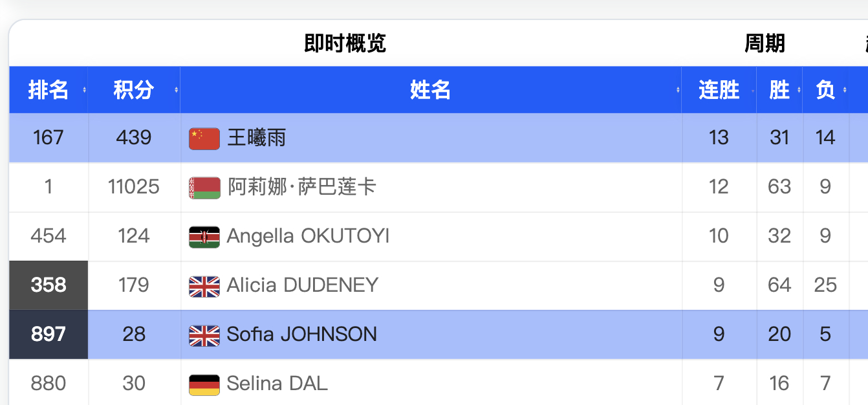The width and height of the screenshot is (868, 405).
Task: Open Sofia JOHNSON's player name link
Action: [x=301, y=334]
